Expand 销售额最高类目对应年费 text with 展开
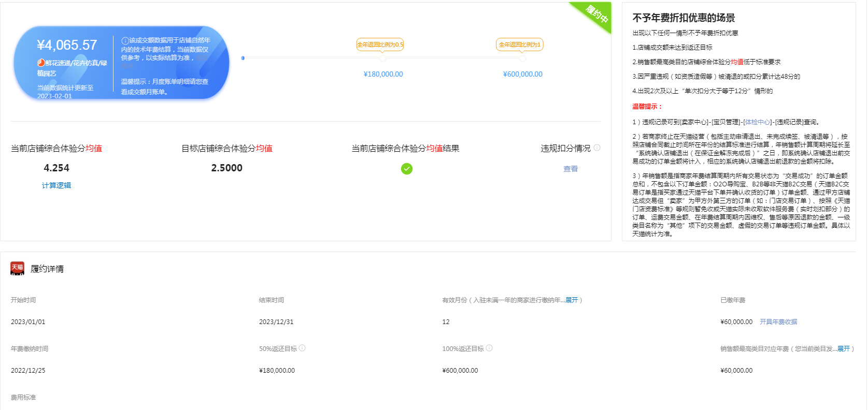Screen dimensions: 868x410 [844, 349]
